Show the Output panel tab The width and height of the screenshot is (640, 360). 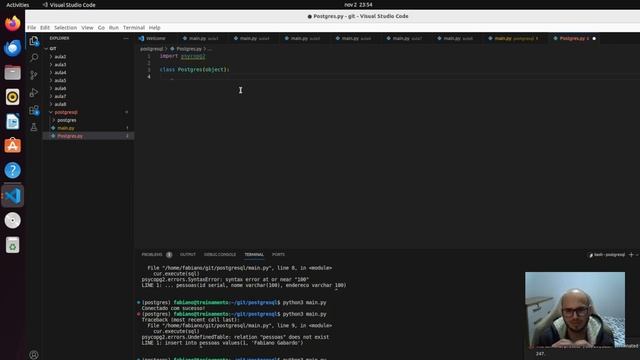188,255
